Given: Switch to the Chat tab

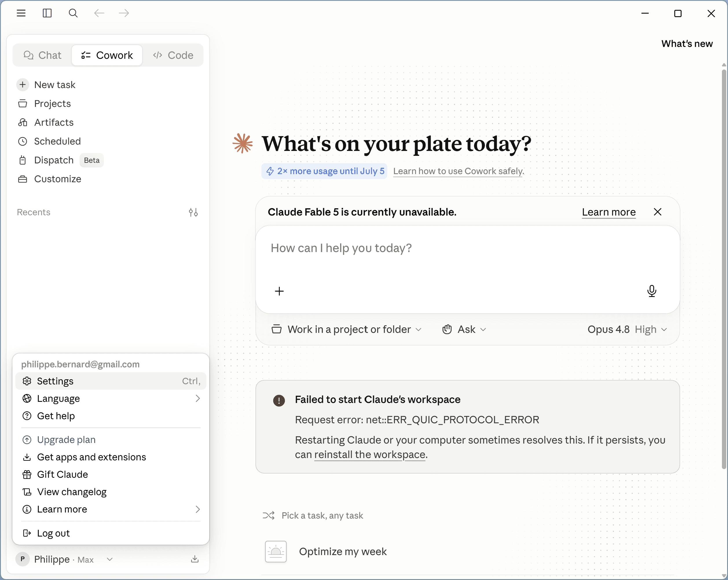Looking at the screenshot, I should coord(43,55).
